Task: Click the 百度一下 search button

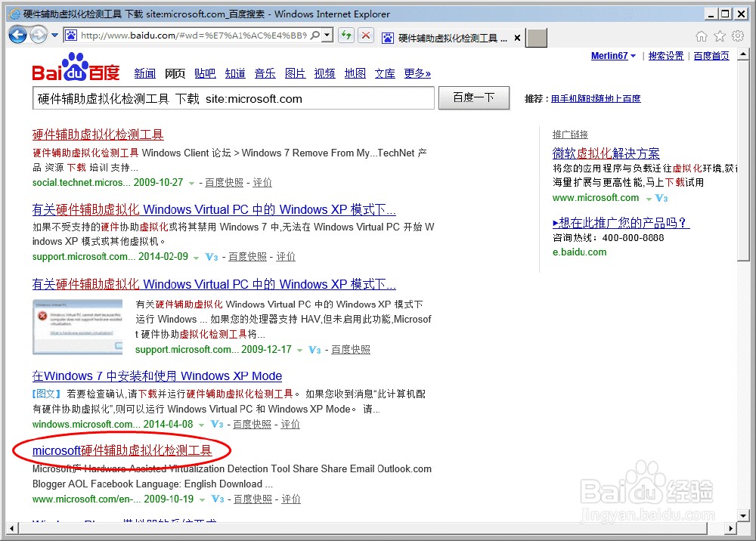Action: pos(473,97)
